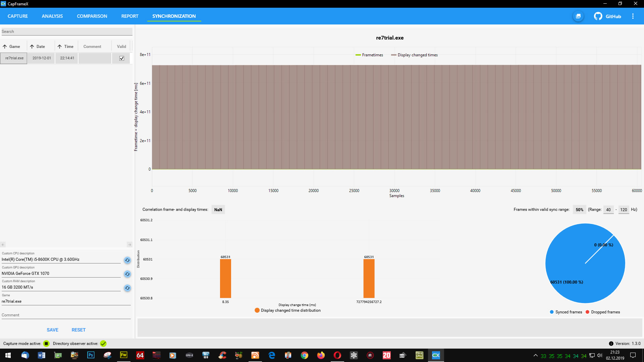This screenshot has height=362, width=644.
Task: Switch to the COMPARISON tab
Action: click(x=92, y=16)
